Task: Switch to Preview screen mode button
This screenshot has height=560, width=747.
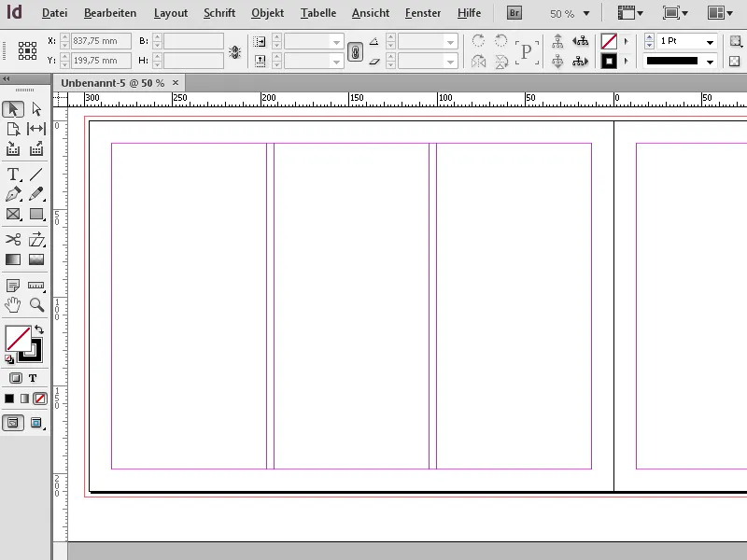Action: pos(36,423)
